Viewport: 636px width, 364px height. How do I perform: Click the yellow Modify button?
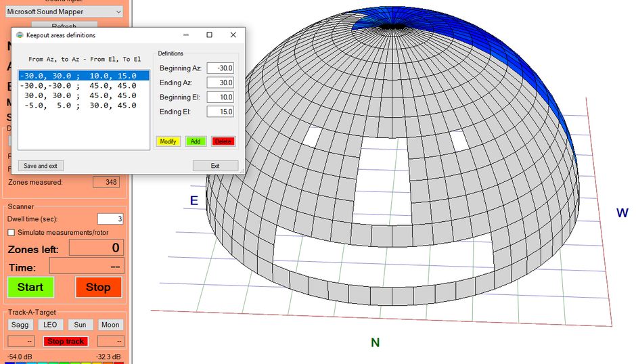point(168,141)
